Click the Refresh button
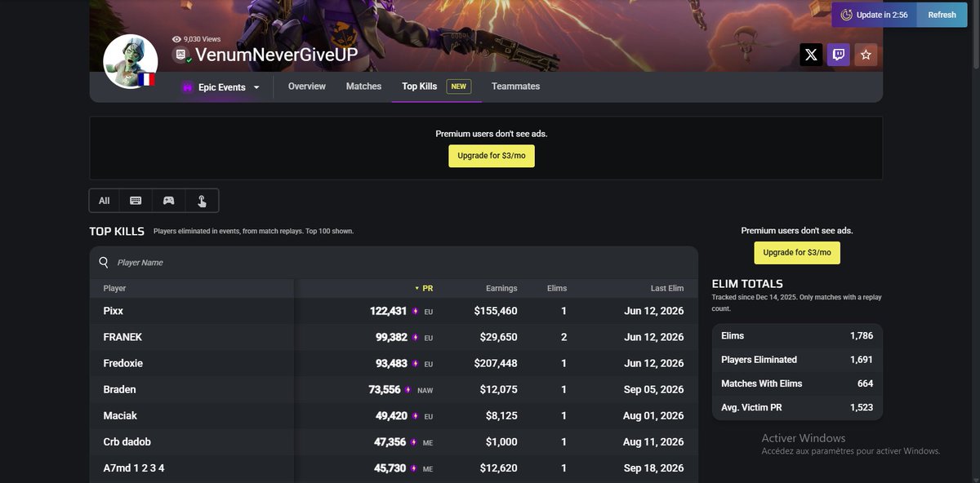 (942, 15)
